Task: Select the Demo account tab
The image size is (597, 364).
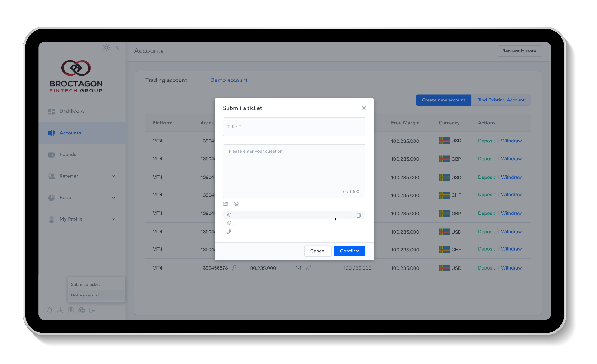Action: [x=229, y=80]
